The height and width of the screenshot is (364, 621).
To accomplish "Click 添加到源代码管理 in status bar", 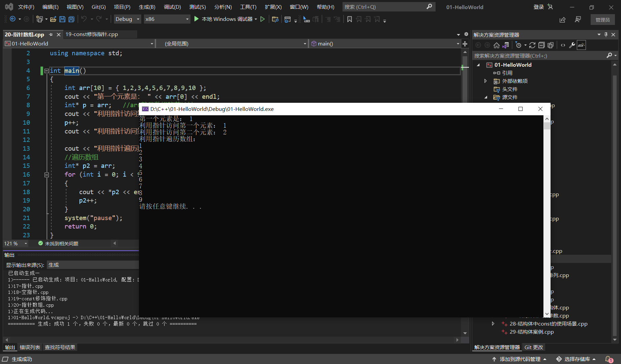I will pos(520,359).
